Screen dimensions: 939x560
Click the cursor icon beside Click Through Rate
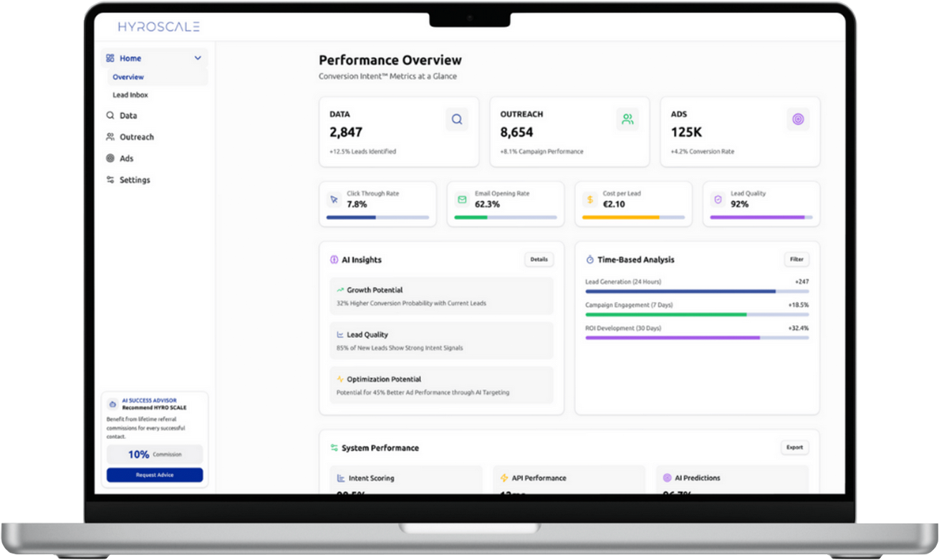click(x=334, y=200)
